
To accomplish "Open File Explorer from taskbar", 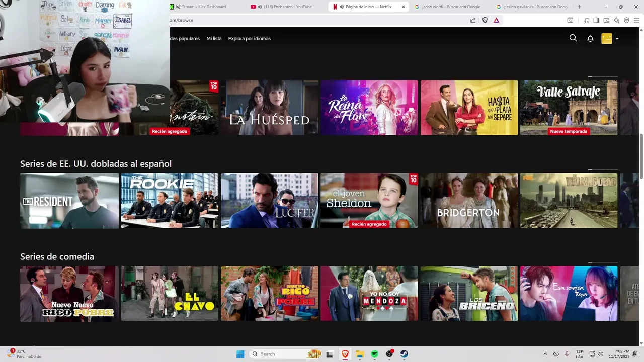I will (x=360, y=354).
